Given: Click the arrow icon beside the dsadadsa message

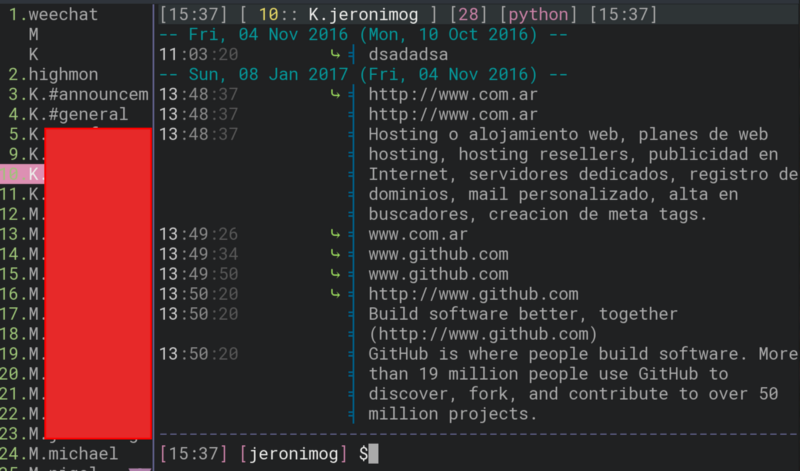Looking at the screenshot, I should point(335,55).
